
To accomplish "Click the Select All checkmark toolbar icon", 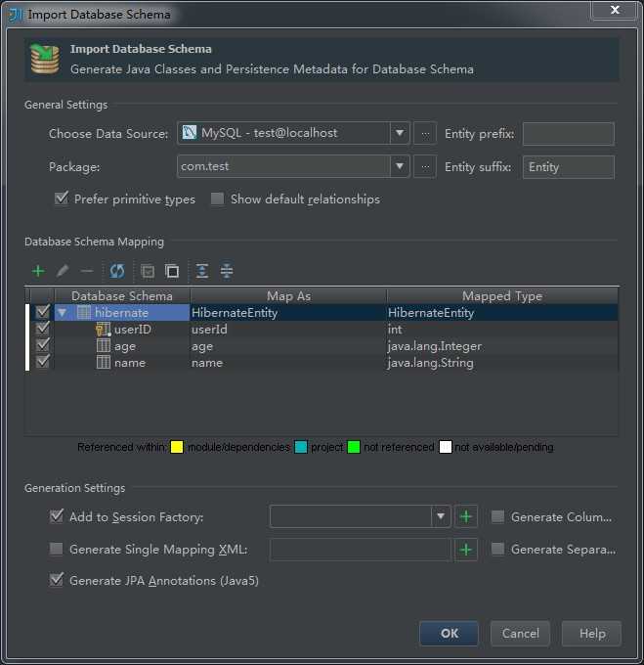I will 148,271.
